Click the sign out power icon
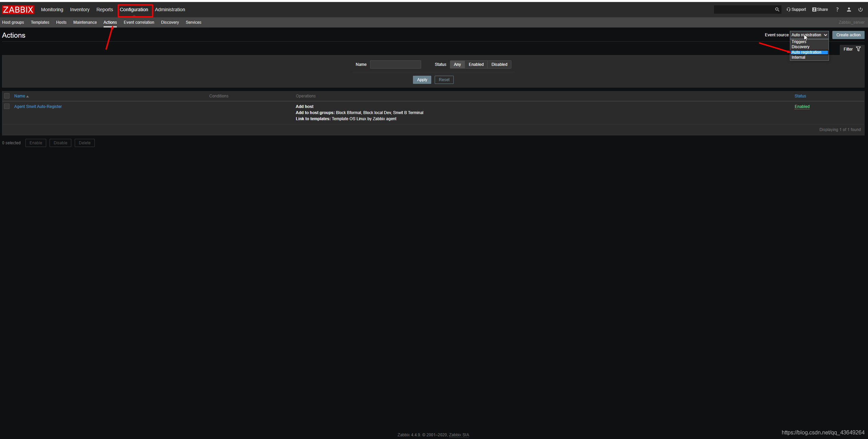Viewport: 868px width, 439px height. point(860,10)
